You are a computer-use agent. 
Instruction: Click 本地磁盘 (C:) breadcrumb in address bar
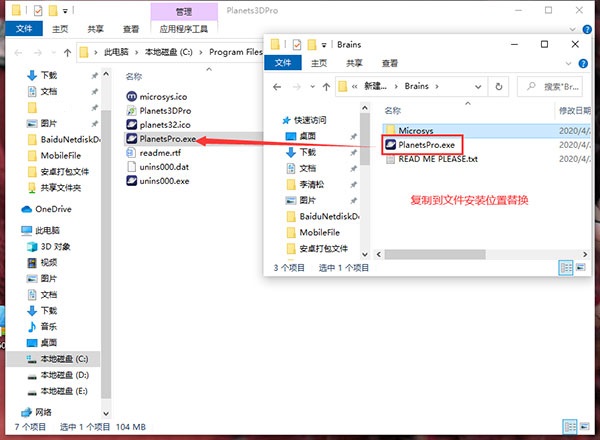coord(169,52)
